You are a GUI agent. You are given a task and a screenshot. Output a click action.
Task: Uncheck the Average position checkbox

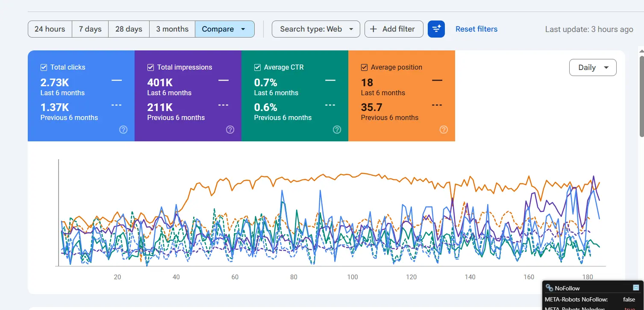pos(364,67)
